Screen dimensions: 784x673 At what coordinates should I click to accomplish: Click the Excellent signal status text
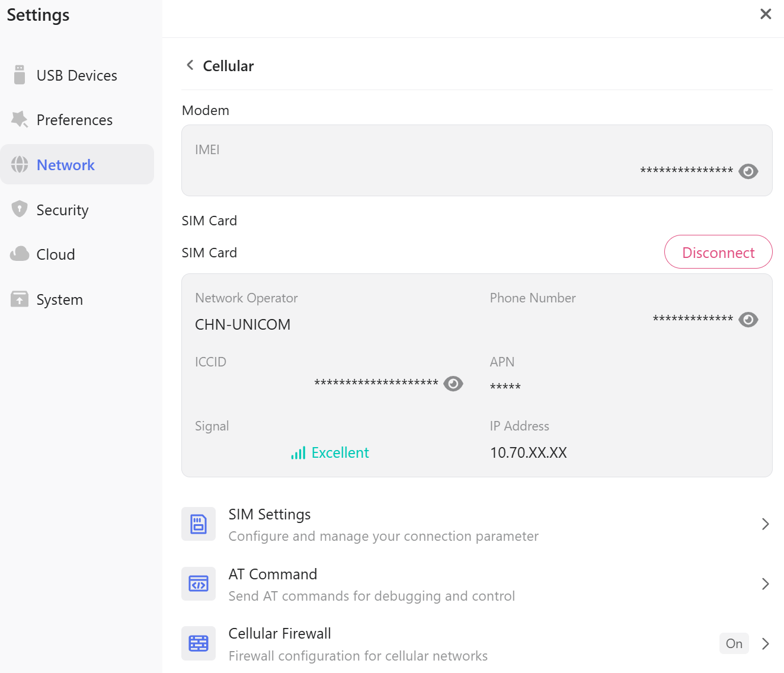340,452
